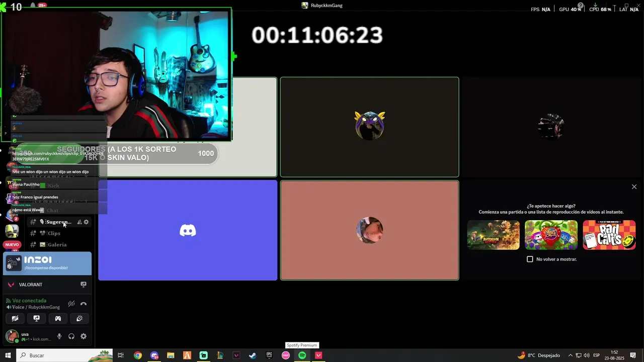
Task: Expand the hidden system tray icons
Action: coord(570,355)
